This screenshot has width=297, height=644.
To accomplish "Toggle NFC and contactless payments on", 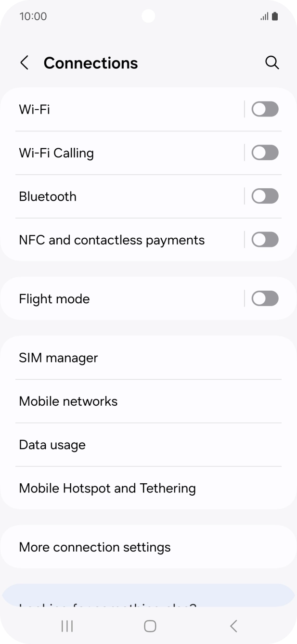I will [264, 239].
